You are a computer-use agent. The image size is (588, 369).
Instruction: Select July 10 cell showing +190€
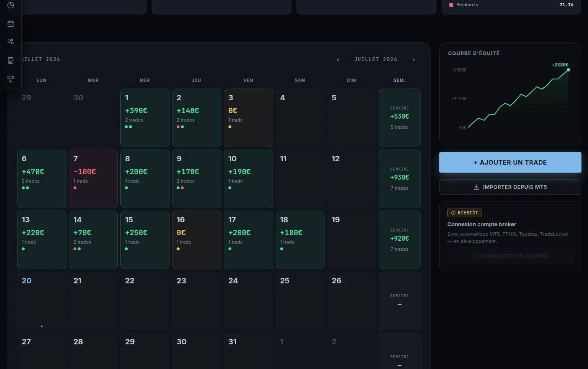pos(248,179)
